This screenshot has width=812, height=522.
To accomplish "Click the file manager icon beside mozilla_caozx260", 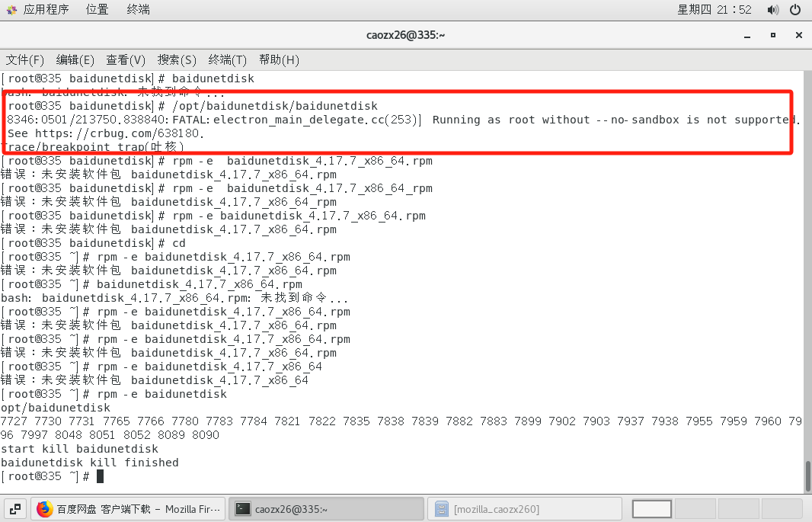I will [x=441, y=509].
